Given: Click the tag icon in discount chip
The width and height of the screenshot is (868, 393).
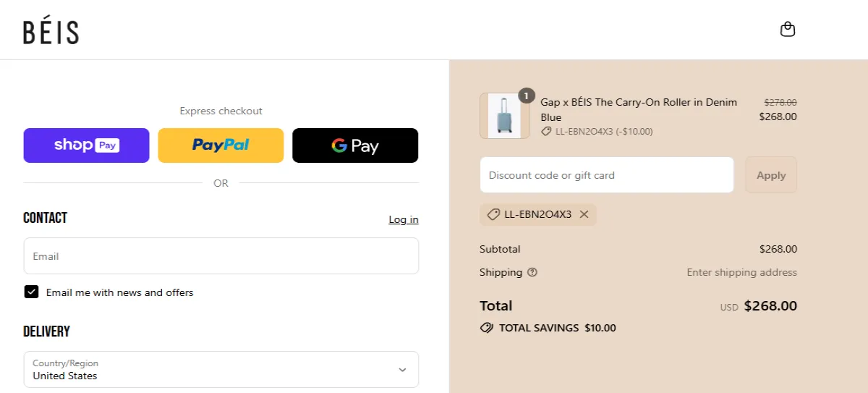Looking at the screenshot, I should tap(493, 214).
